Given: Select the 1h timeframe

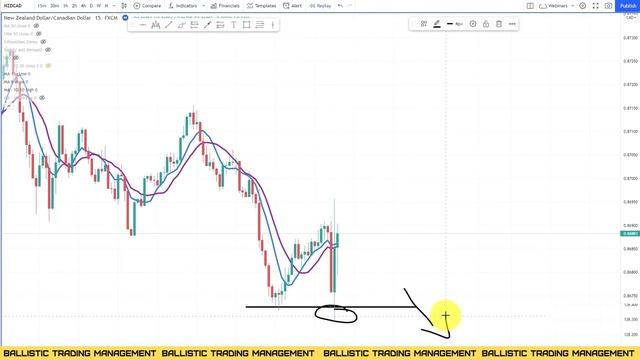Looking at the screenshot, I should point(65,6).
